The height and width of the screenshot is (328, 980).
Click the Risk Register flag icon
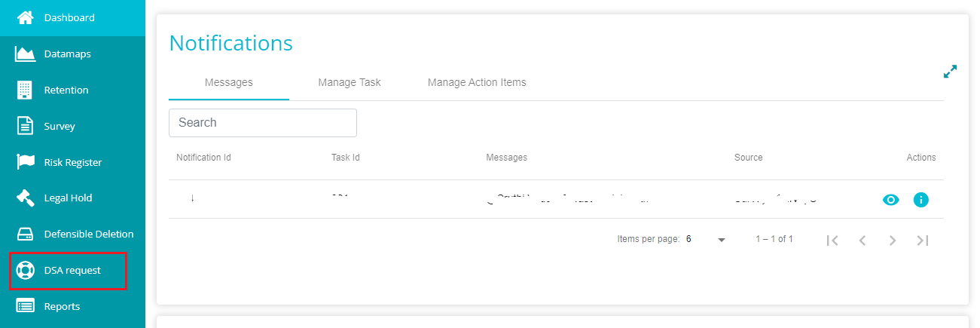pyautogui.click(x=26, y=162)
